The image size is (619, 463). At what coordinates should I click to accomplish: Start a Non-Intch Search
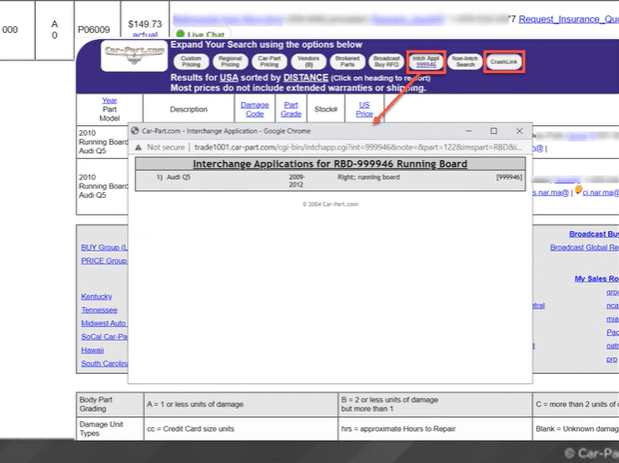[465, 61]
